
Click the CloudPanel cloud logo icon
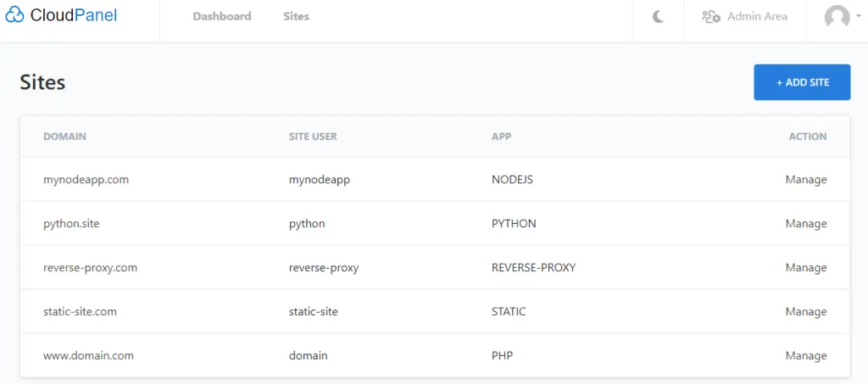[x=14, y=15]
